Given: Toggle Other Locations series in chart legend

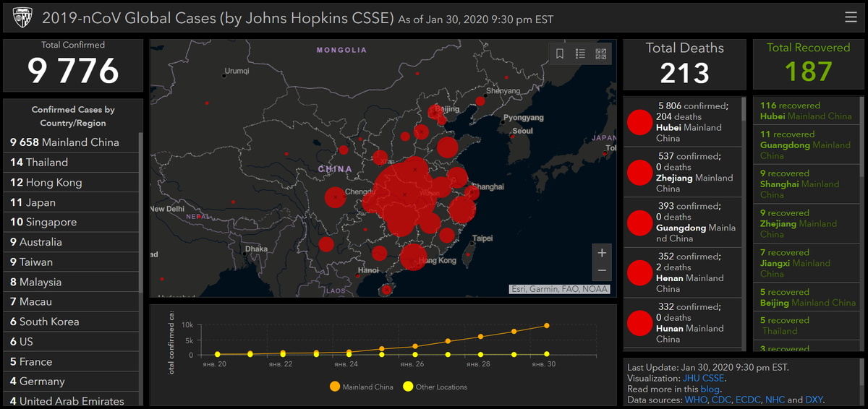Looking at the screenshot, I should click(x=435, y=387).
